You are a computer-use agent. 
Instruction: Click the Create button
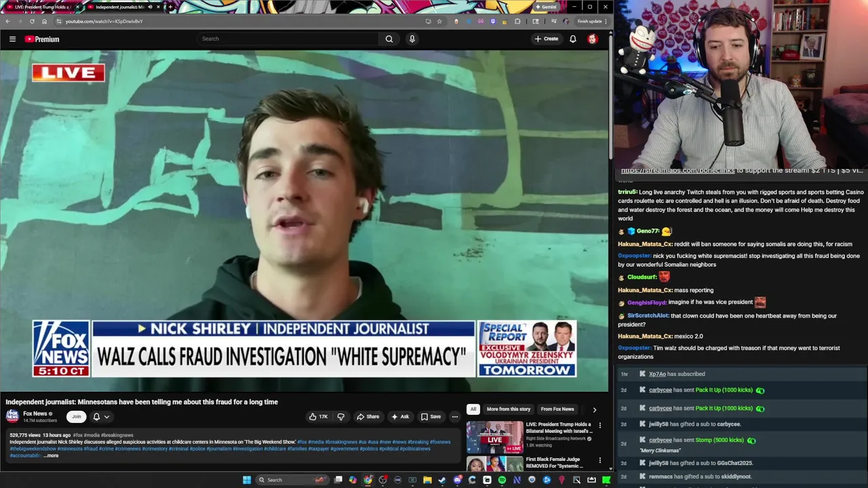point(547,39)
